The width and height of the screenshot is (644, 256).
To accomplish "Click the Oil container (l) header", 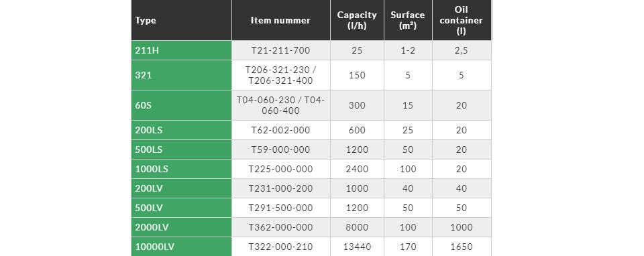I will 462,20.
